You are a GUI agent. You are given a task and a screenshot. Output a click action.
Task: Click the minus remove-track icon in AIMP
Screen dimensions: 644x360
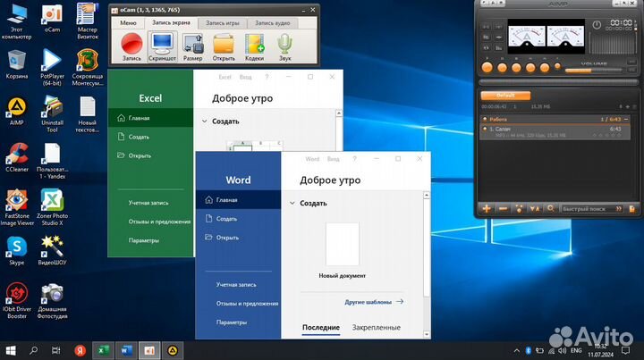(504, 208)
